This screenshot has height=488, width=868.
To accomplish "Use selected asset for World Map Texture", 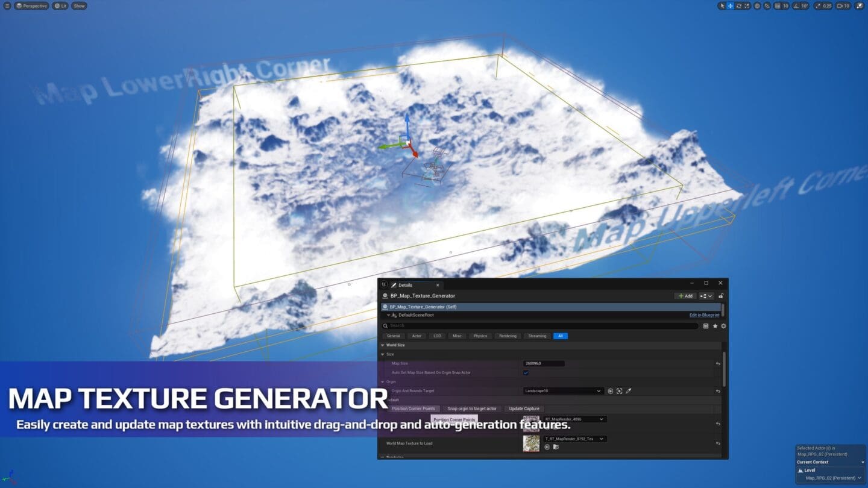I will pyautogui.click(x=547, y=447).
